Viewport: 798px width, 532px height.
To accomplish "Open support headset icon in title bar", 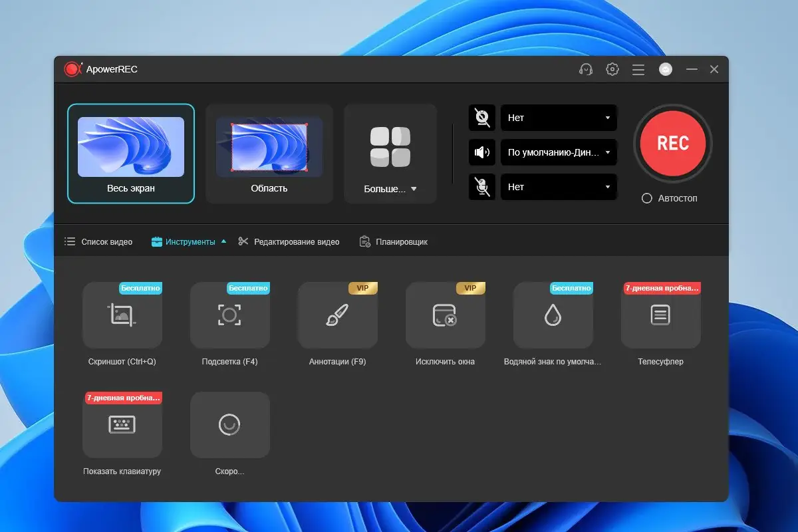I will coord(586,69).
